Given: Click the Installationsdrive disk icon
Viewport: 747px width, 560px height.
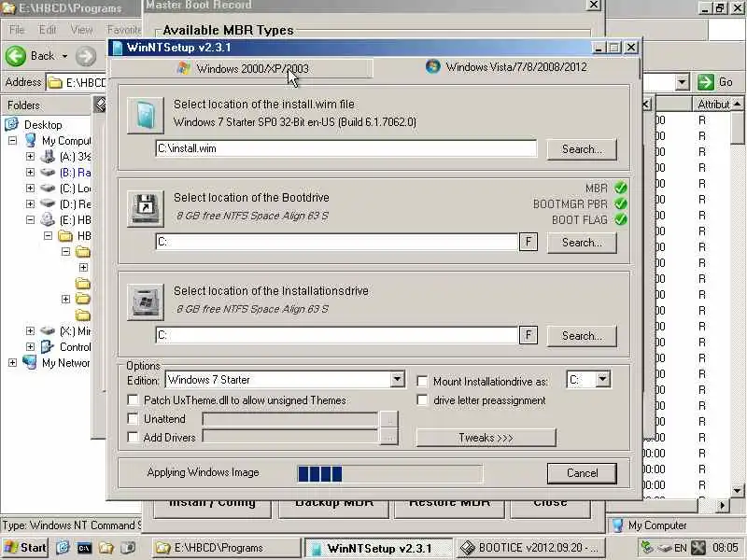Looking at the screenshot, I should (146, 301).
